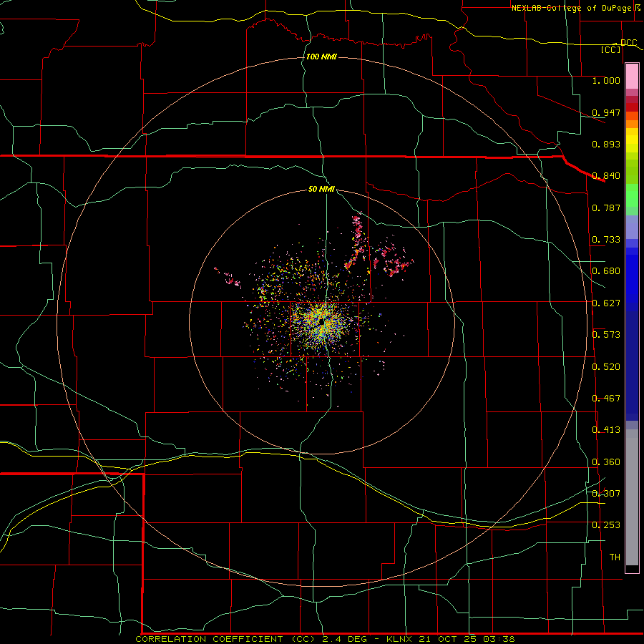644x644 pixels.
Task: Select the 0.680 color scale value
Action: pos(606,271)
